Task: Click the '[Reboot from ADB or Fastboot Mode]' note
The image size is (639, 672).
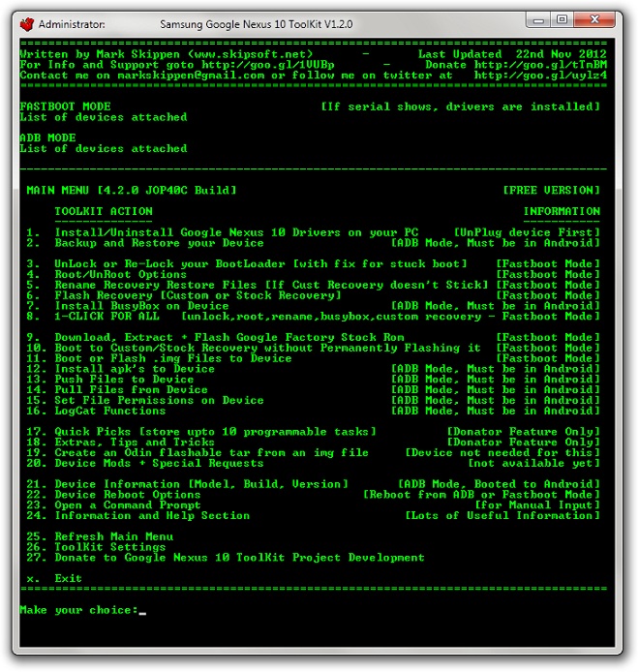Action: [x=481, y=495]
